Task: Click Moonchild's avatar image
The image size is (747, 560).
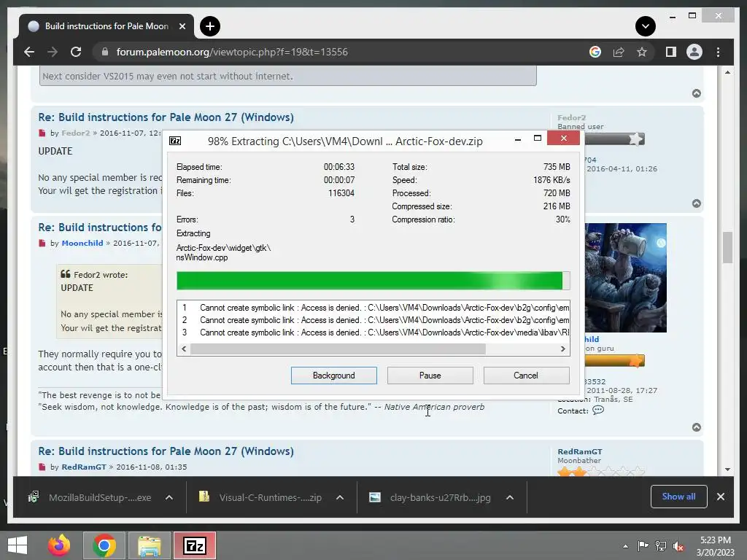Action: [x=625, y=278]
